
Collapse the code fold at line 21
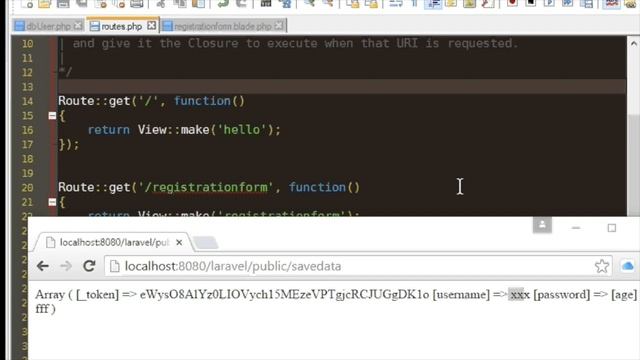pyautogui.click(x=52, y=202)
